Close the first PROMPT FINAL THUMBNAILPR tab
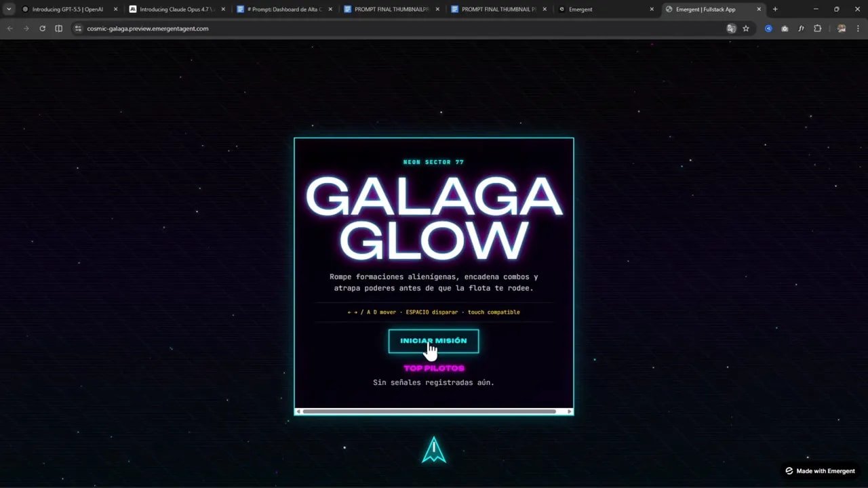868x488 pixels. point(437,9)
